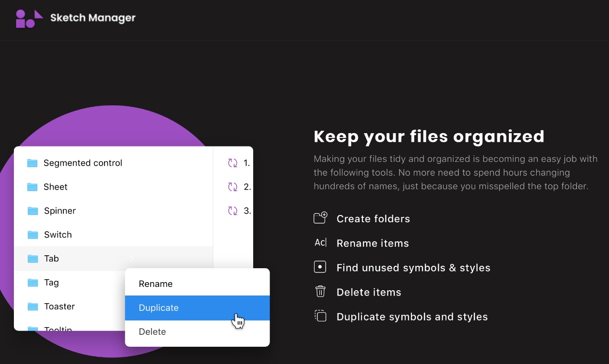Click the create folders icon
609x364 pixels.
[x=320, y=217]
